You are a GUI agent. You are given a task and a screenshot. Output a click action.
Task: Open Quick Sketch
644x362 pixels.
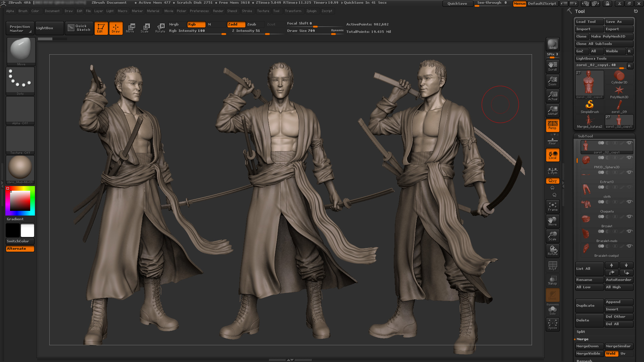click(x=79, y=28)
